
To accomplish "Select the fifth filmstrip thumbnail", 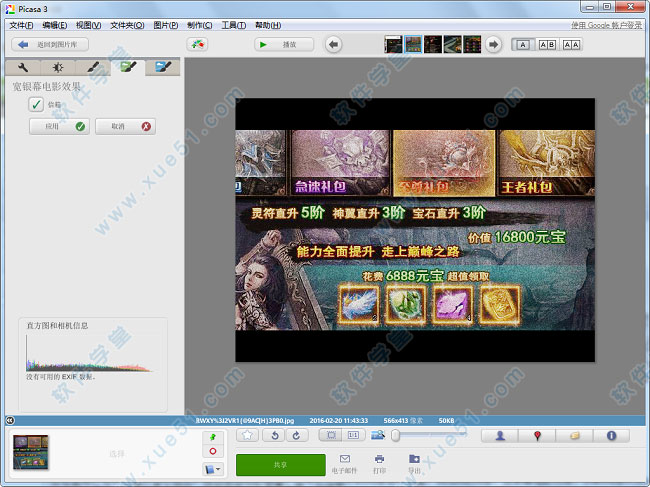I will coord(472,44).
